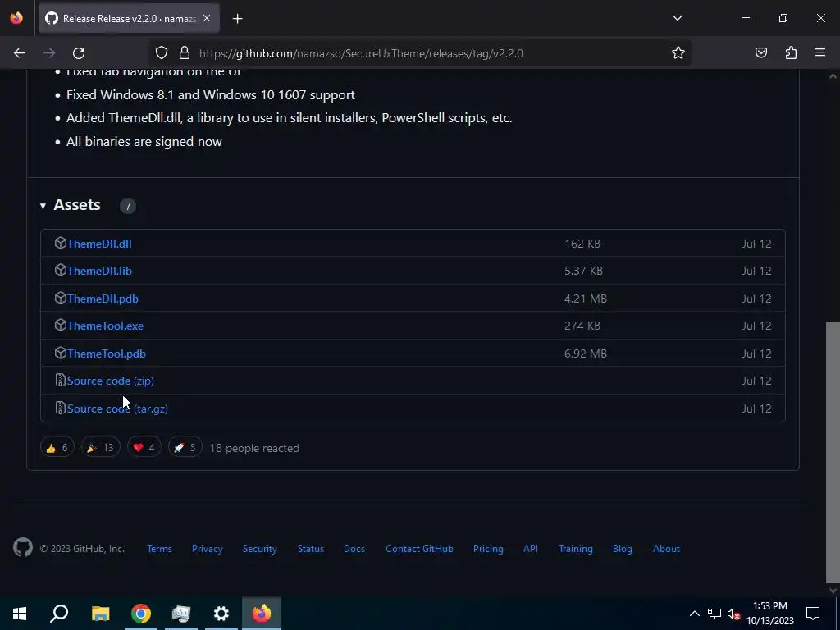The image size is (840, 630).
Task: Open the tracking protection shield icon
Action: pyautogui.click(x=162, y=53)
